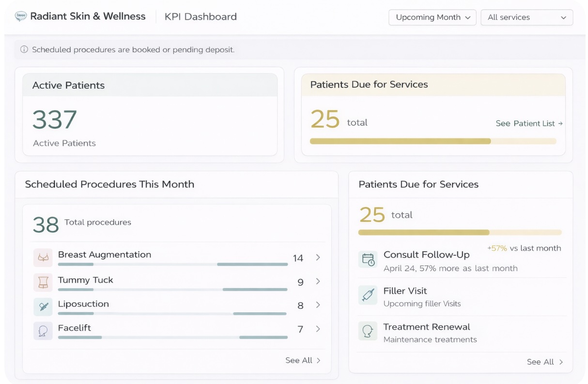Select the Active Patients card header

pyautogui.click(x=67, y=85)
